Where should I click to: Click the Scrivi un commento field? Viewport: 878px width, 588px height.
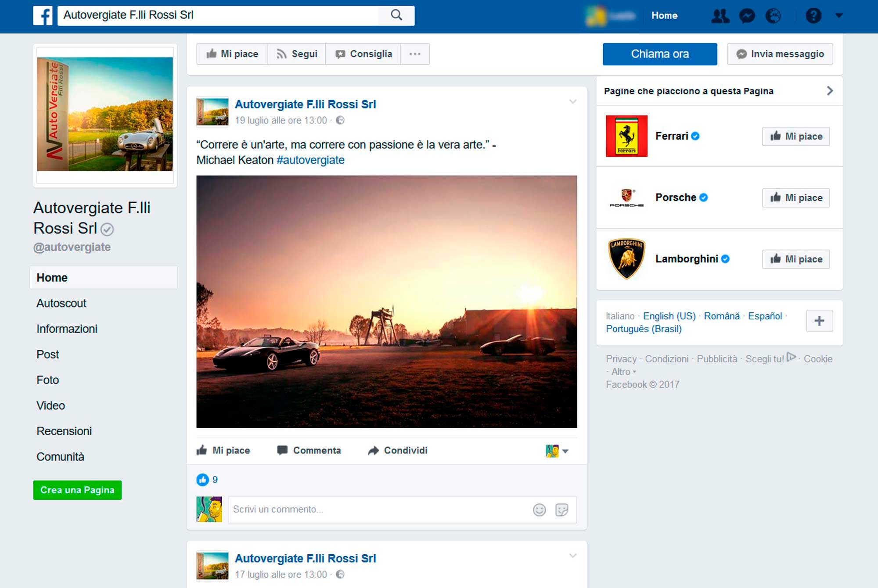point(378,509)
